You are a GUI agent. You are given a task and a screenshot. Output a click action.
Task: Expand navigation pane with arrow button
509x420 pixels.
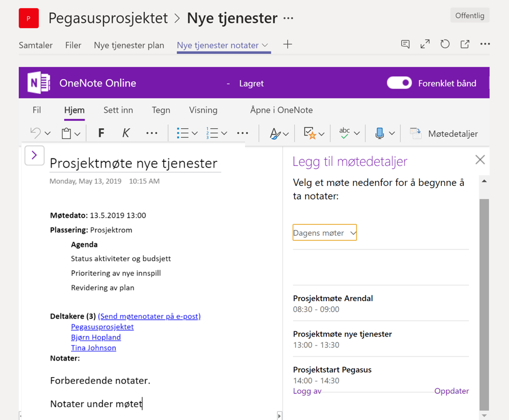(x=34, y=155)
